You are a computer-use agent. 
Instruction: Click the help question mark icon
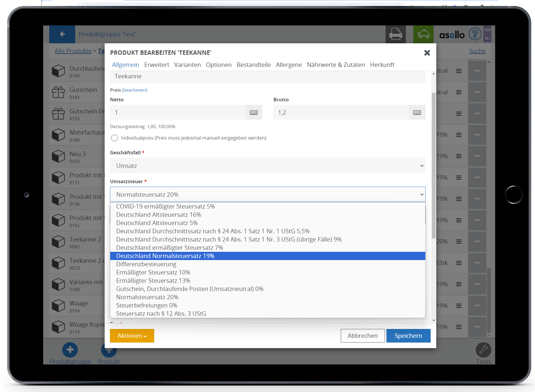[475, 34]
